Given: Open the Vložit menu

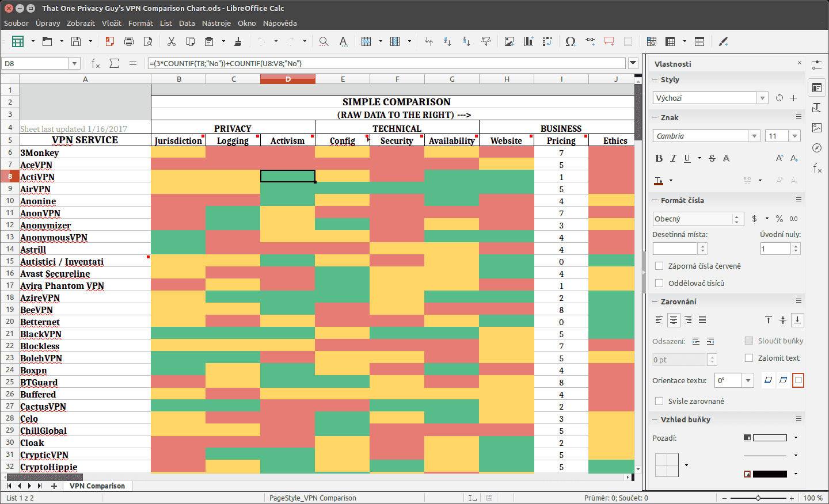Looking at the screenshot, I should tap(112, 23).
